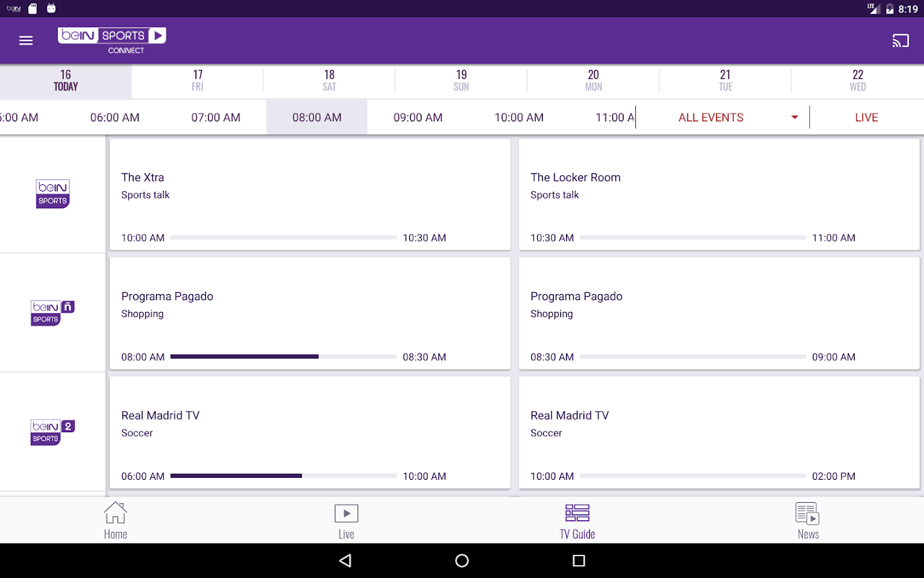Switch to the 19 SUN date tab

pyautogui.click(x=461, y=81)
